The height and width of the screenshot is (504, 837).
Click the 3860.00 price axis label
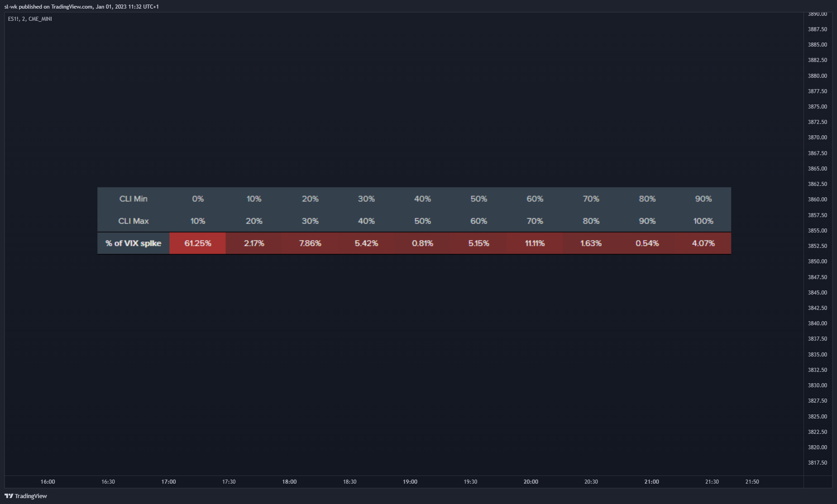(817, 200)
